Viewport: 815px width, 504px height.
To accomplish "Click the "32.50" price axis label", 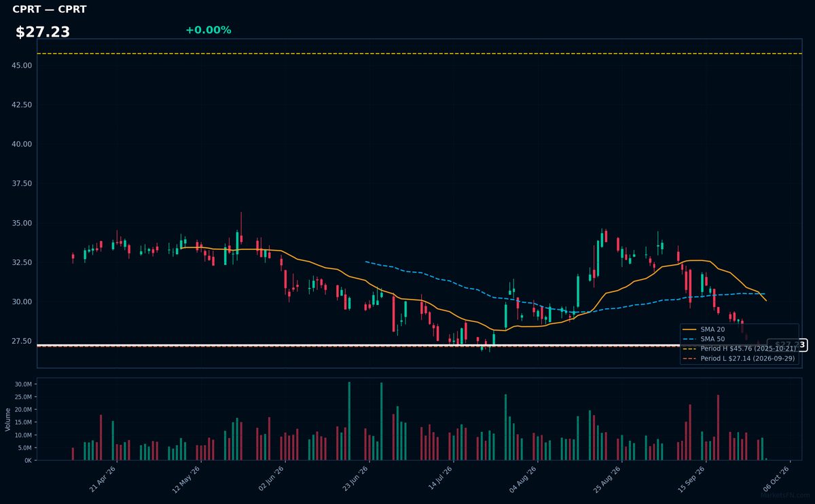I will (22, 262).
